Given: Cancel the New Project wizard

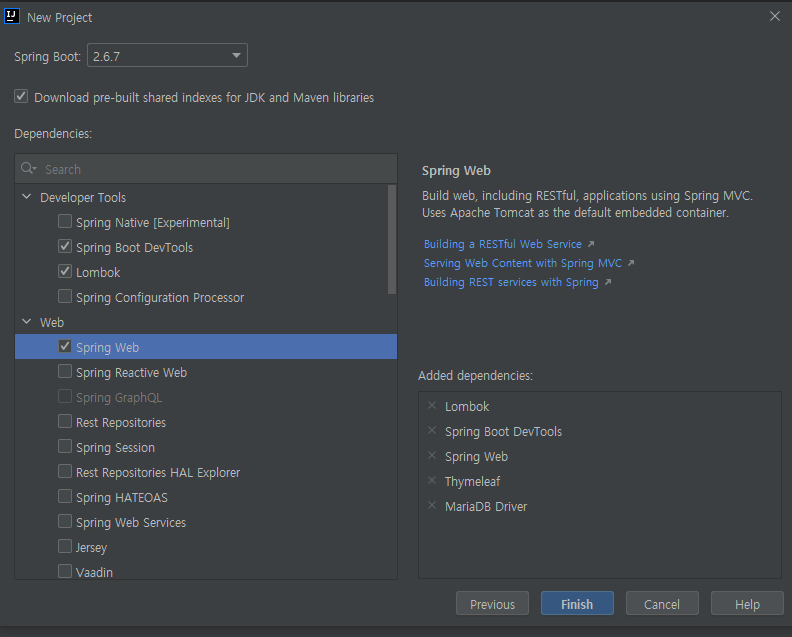Looking at the screenshot, I should (662, 604).
